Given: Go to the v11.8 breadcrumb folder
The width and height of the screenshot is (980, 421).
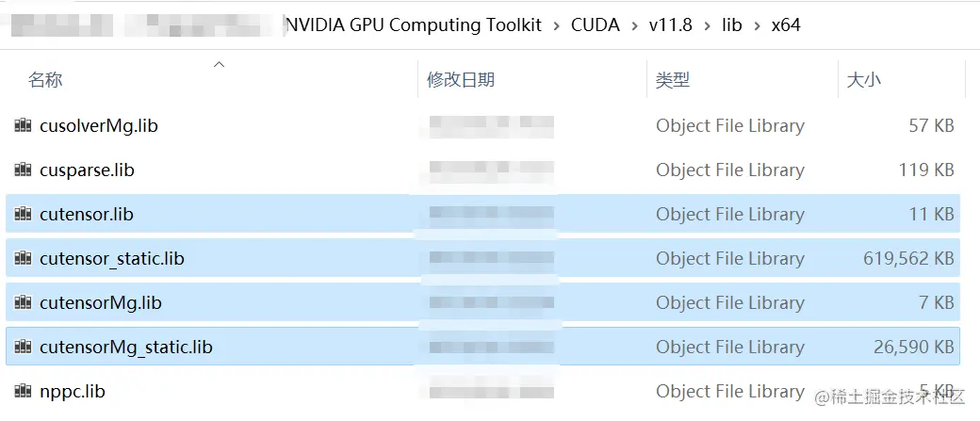Looking at the screenshot, I should [x=670, y=25].
